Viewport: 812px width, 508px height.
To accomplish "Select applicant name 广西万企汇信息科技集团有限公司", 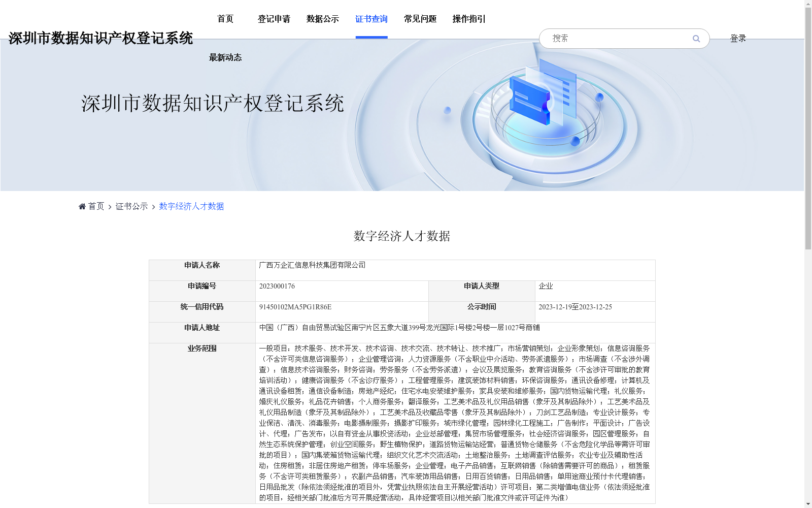I will coord(312,265).
